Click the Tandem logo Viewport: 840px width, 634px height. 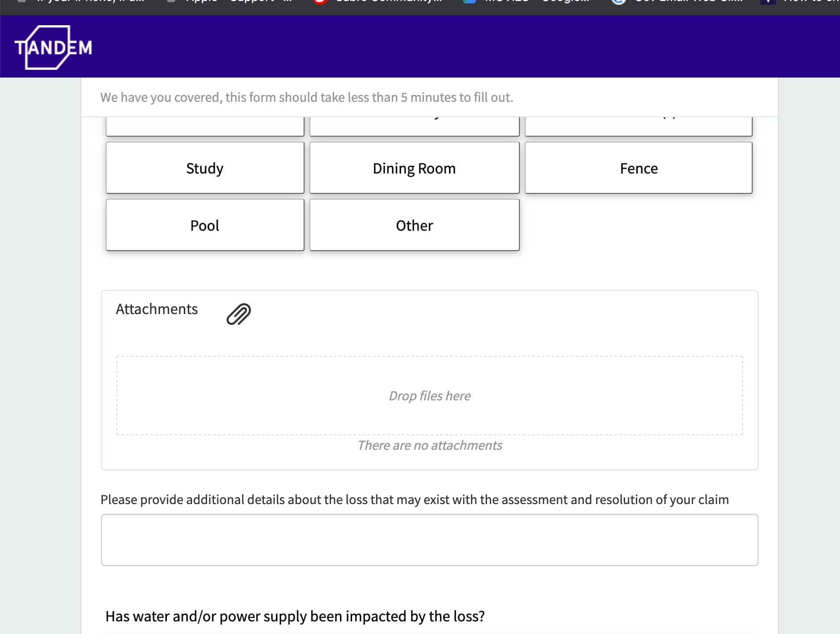[53, 46]
